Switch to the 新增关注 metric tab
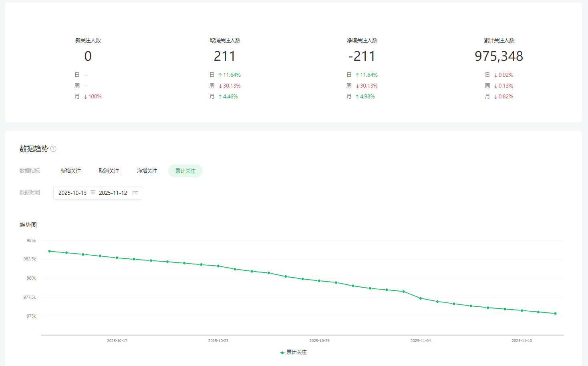The width and height of the screenshot is (588, 366). [x=71, y=171]
